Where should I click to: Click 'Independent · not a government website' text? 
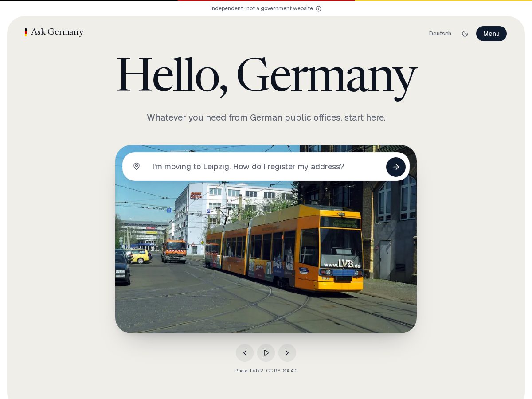[262, 8]
